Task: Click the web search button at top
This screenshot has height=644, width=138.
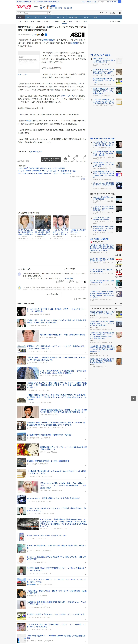Action: (x=120, y=2)
